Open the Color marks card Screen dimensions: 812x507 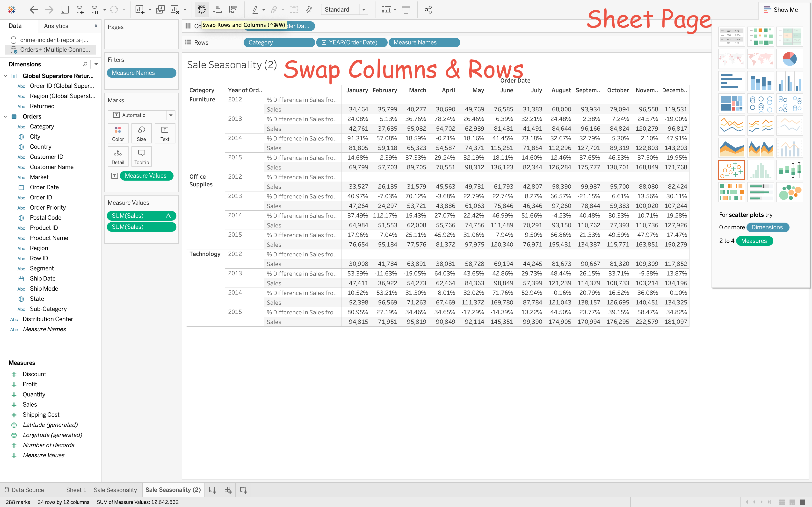[118, 133]
